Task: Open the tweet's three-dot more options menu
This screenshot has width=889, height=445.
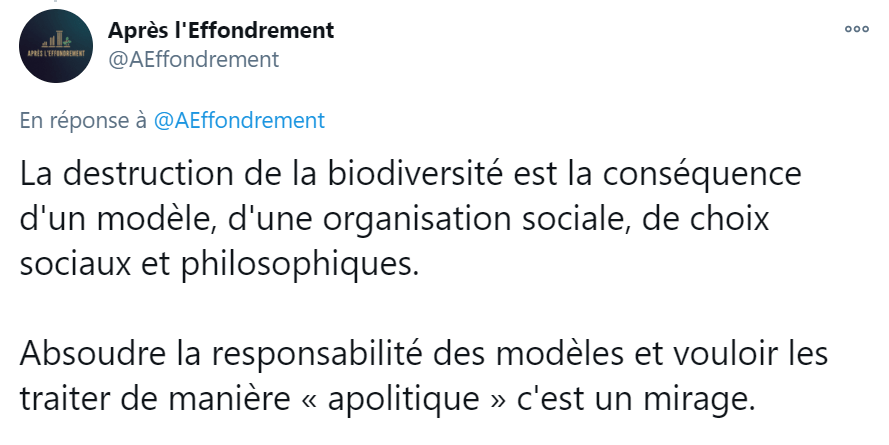Action: tap(856, 29)
